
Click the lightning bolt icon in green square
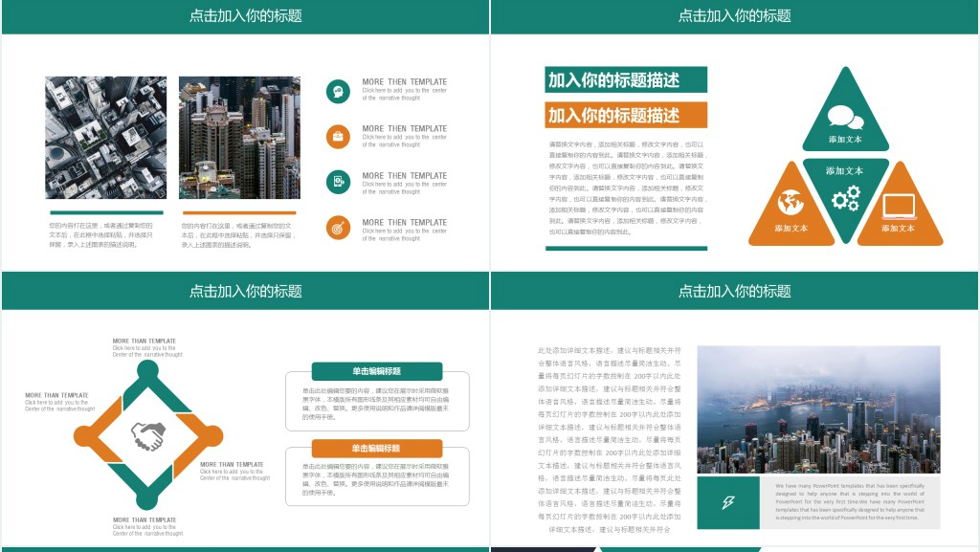point(727,502)
